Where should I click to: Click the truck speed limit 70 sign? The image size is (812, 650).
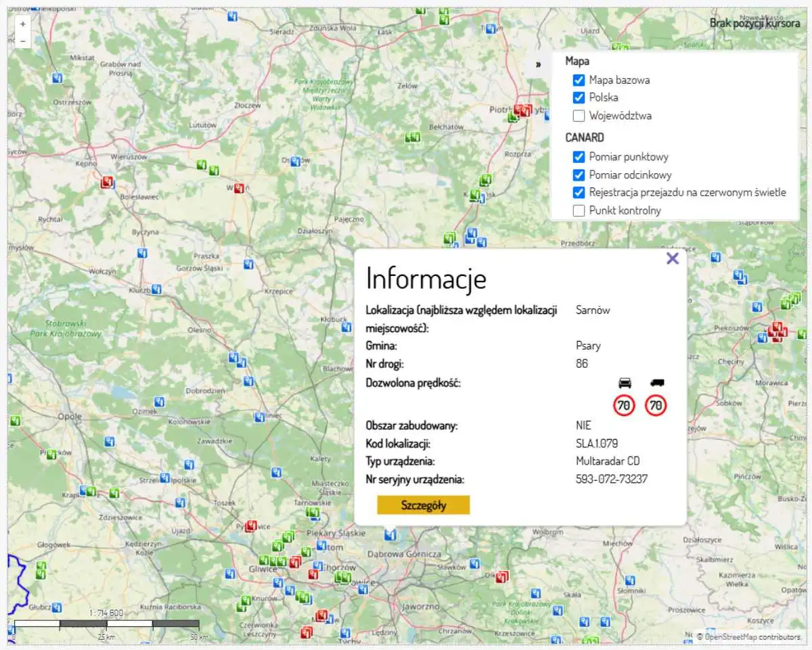(656, 406)
